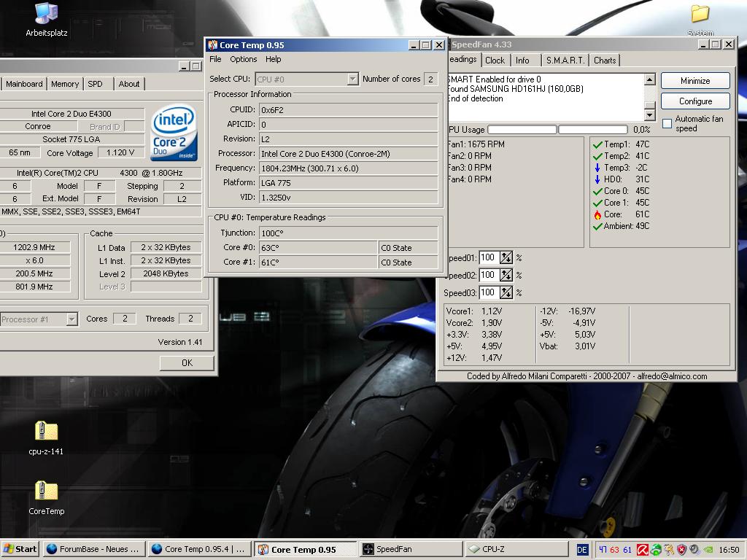The image size is (747, 560).
Task: Click the green network connection tray icon
Action: click(x=656, y=550)
